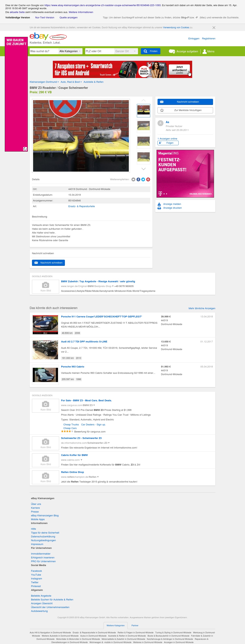Open the Scheinwerfer Z3 ad title

point(81,438)
